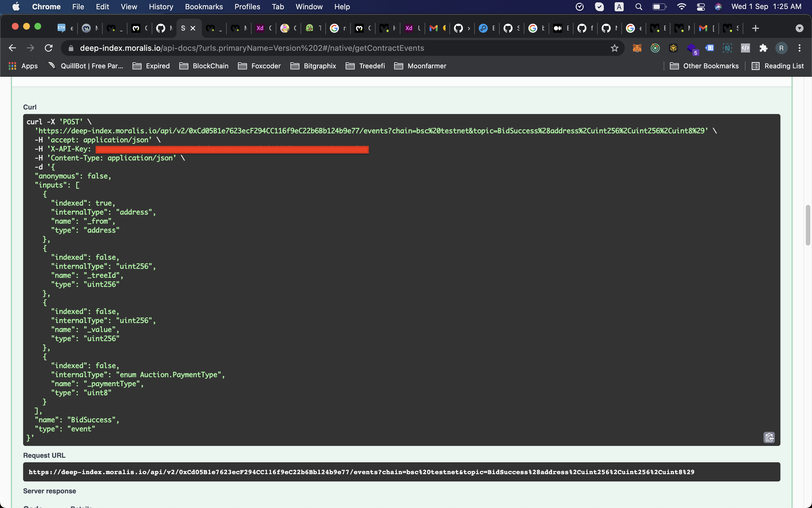Open Siri from the menu bar
Image resolution: width=812 pixels, height=508 pixels.
(x=718, y=7)
